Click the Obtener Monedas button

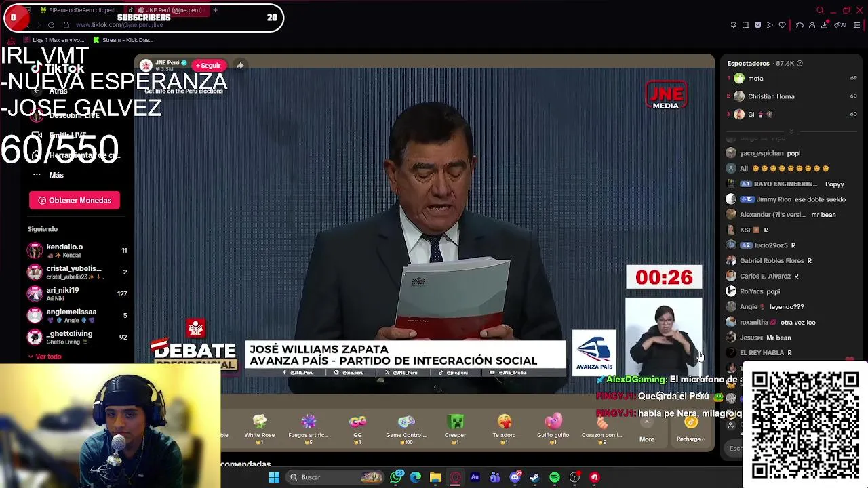click(x=75, y=201)
